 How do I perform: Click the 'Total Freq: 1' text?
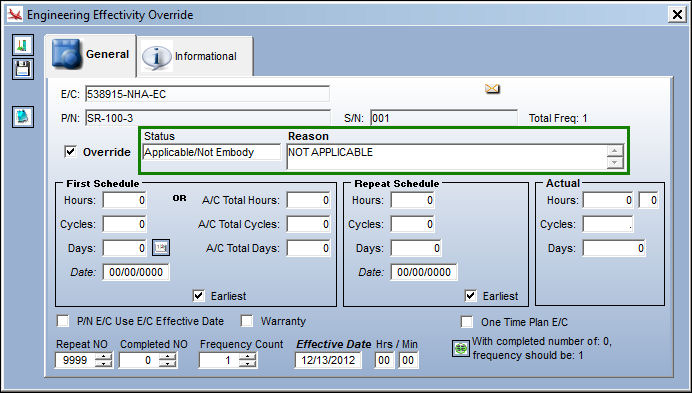(x=558, y=118)
